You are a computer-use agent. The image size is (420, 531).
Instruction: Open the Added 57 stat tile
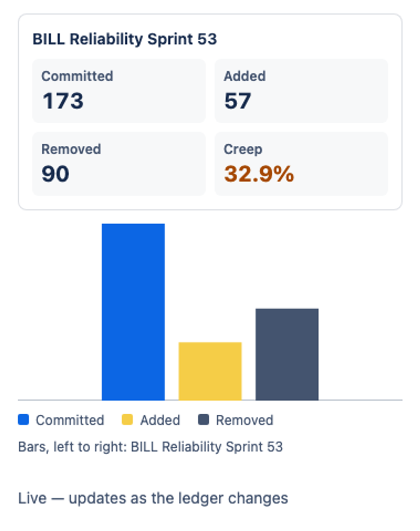pyautogui.click(x=301, y=91)
